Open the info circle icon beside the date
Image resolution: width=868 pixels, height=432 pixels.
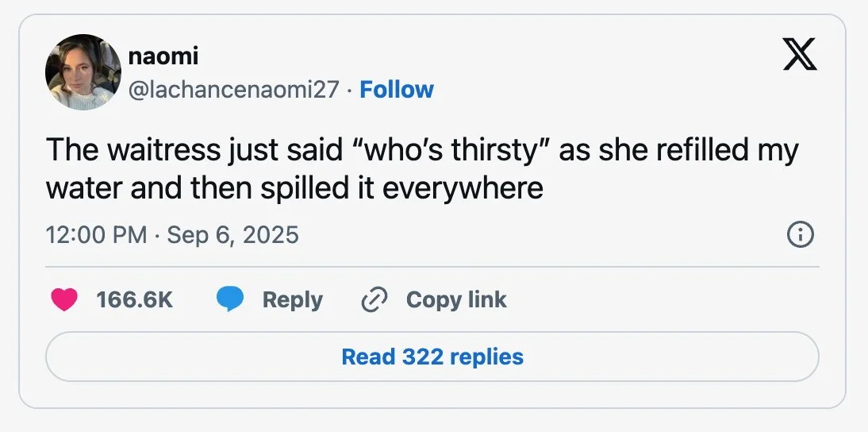pos(800,235)
